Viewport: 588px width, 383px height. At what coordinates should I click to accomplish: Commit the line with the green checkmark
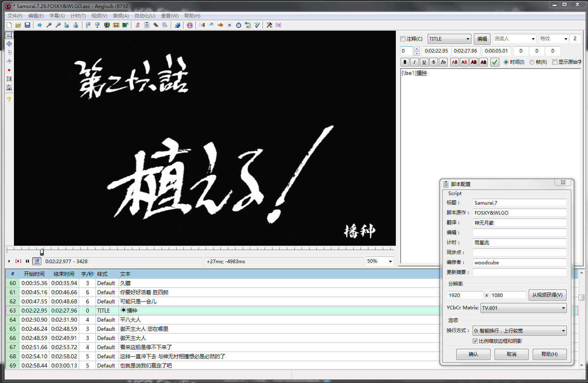[495, 62]
